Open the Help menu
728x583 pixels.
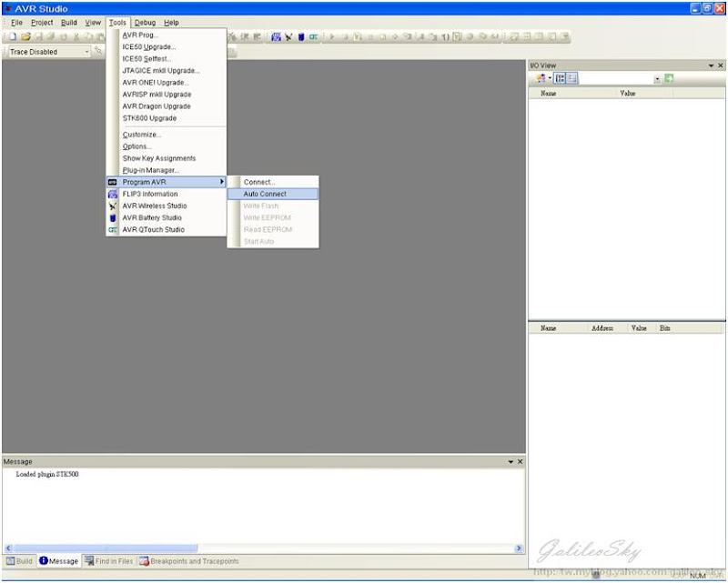[x=171, y=22]
